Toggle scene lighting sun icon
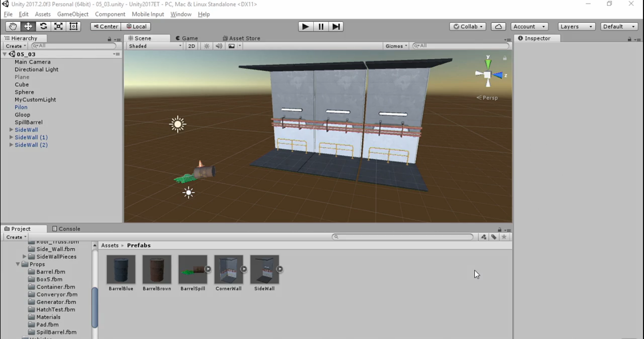Viewport: 644px width, 339px height. (206, 46)
